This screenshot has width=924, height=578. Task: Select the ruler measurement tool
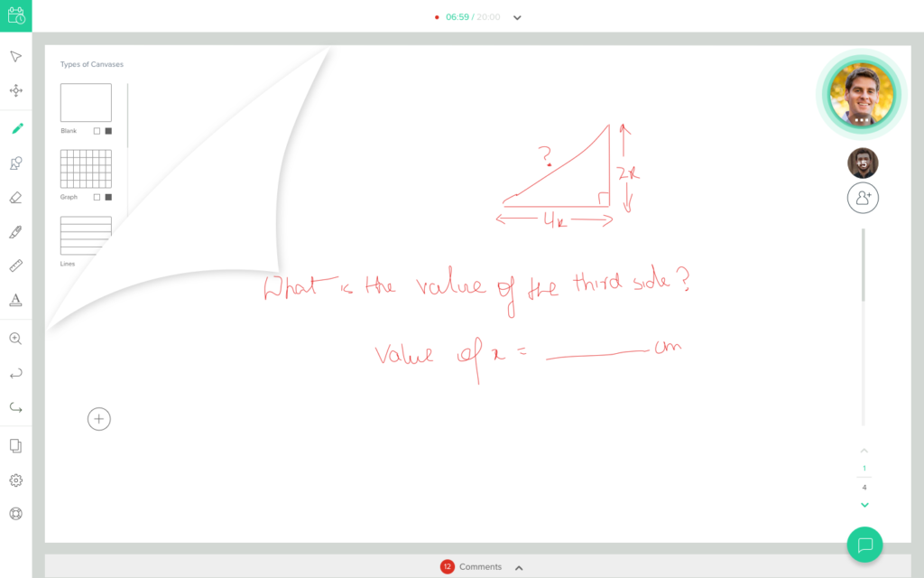15,266
